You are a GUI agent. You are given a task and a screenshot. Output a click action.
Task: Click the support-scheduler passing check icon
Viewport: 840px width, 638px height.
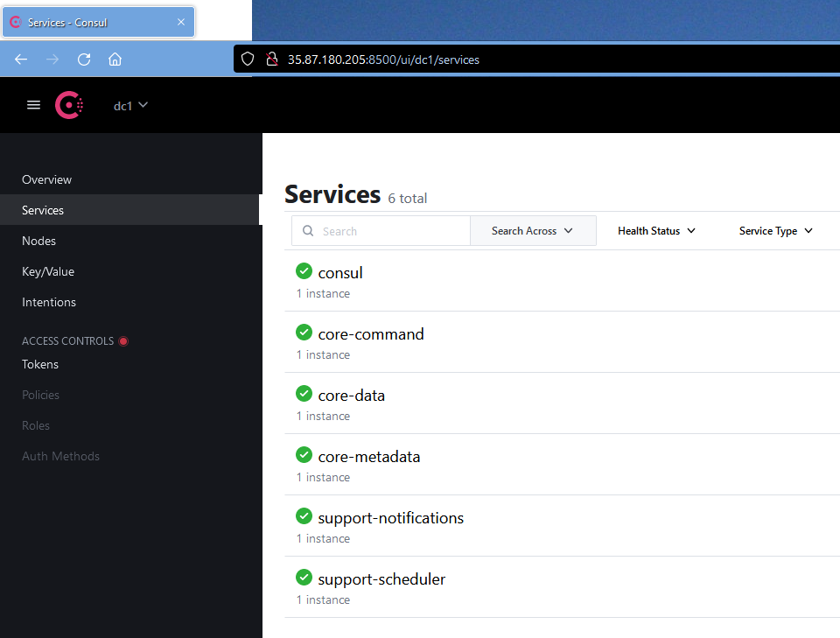304,577
